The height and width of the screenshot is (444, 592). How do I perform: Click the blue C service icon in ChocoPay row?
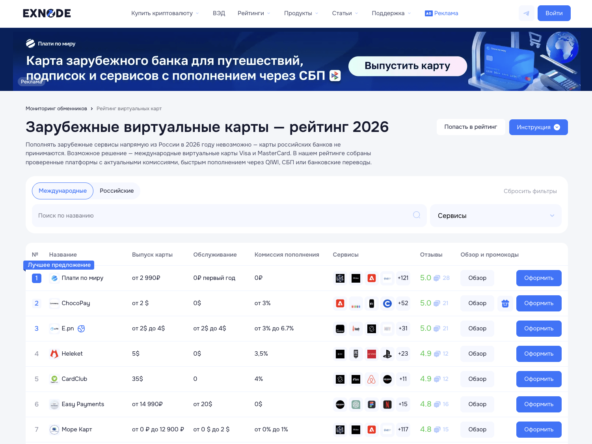click(x=387, y=303)
